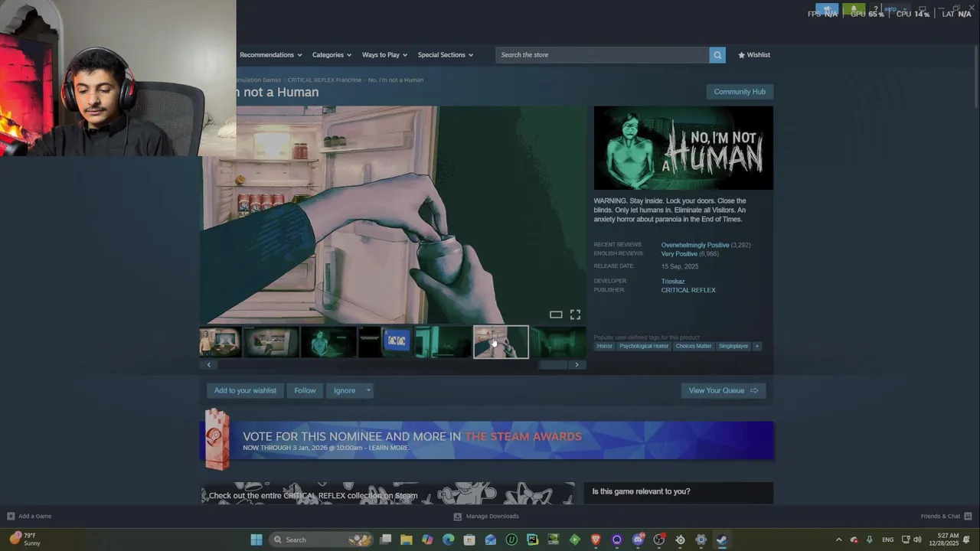This screenshot has width=980, height=551.
Task: Open the notification bell in the tray
Action: [x=966, y=540]
